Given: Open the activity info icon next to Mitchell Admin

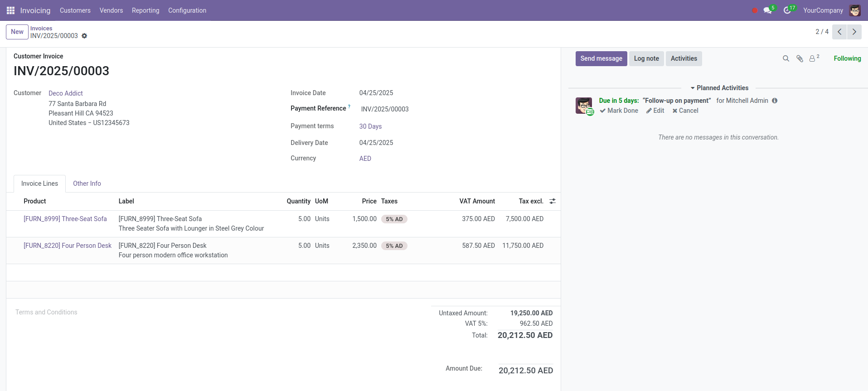Looking at the screenshot, I should point(775,101).
